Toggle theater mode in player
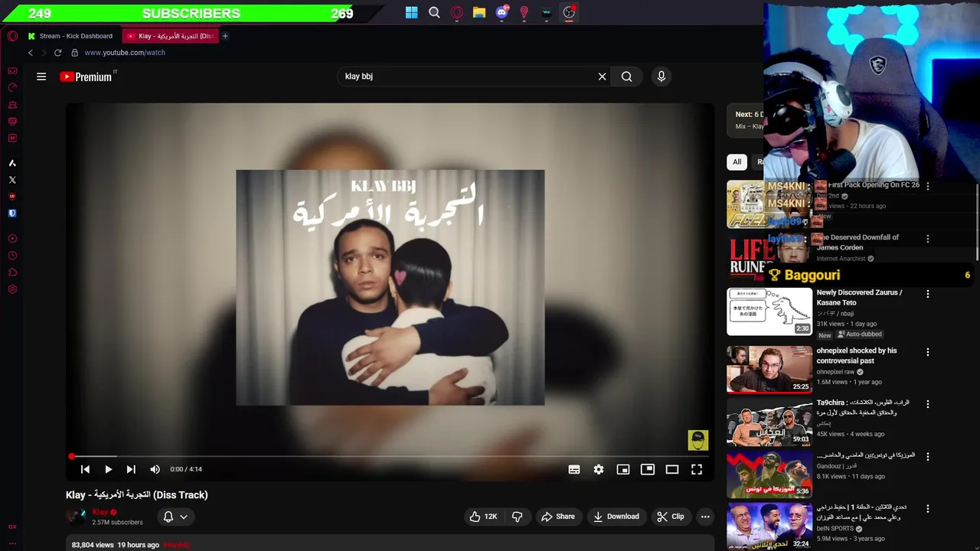This screenshot has height=551, width=980. pos(672,469)
